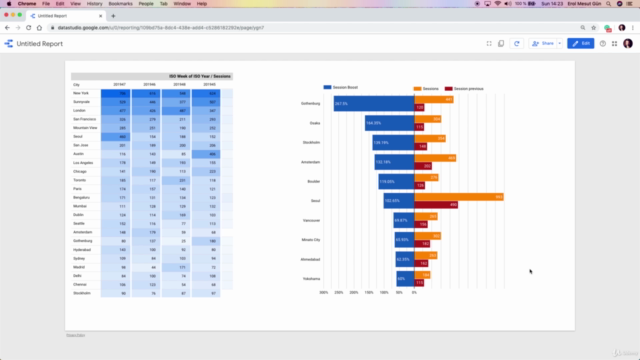Open the History menu
This screenshot has width=640, height=360.
(94, 4)
